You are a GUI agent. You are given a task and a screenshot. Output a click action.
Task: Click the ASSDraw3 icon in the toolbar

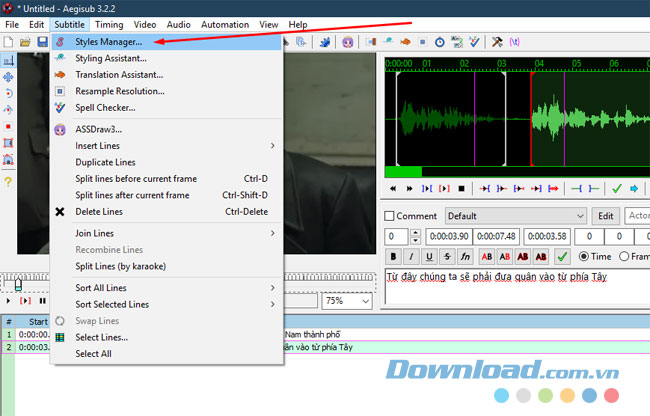click(347, 42)
